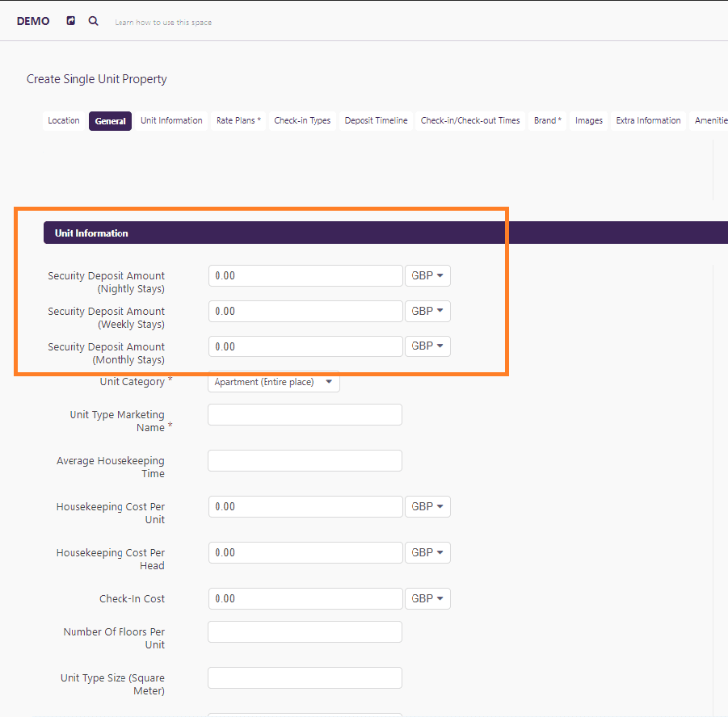Focus Housekeeping Cost Per Head amount field
Image resolution: width=728 pixels, height=717 pixels.
305,552
